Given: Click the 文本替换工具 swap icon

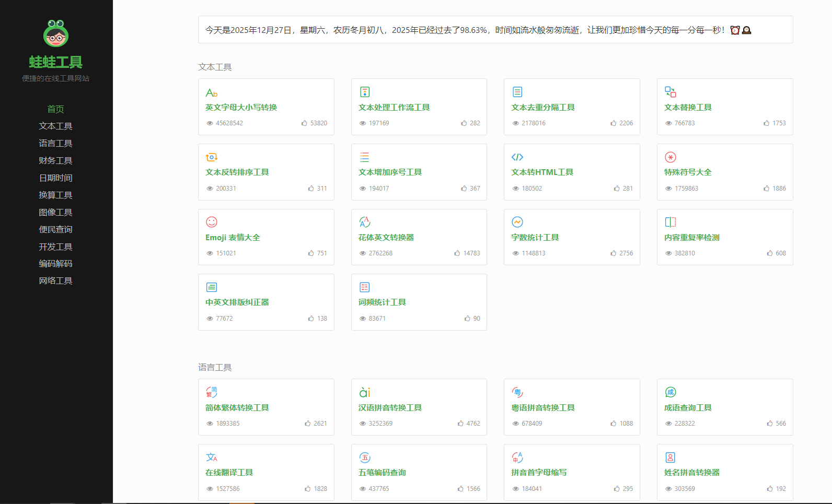Looking at the screenshot, I should click(670, 92).
